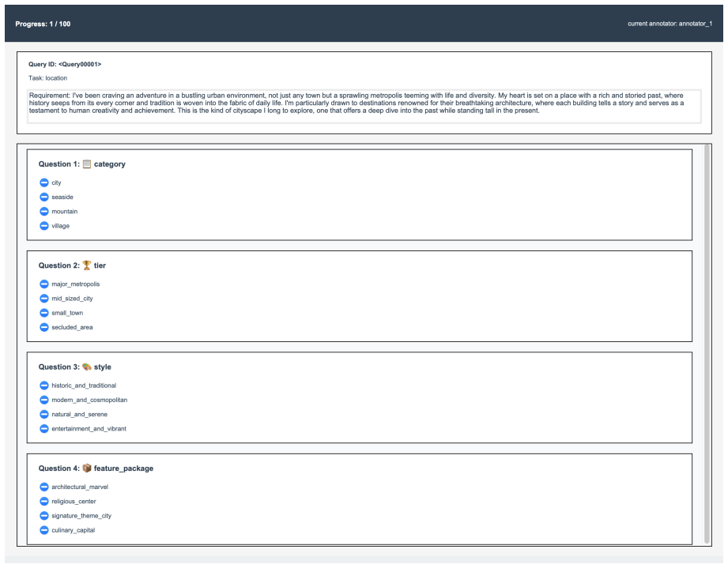Viewport: 728px width, 568px height.
Task: Choose architectural_marvel feature package
Action: [44, 487]
